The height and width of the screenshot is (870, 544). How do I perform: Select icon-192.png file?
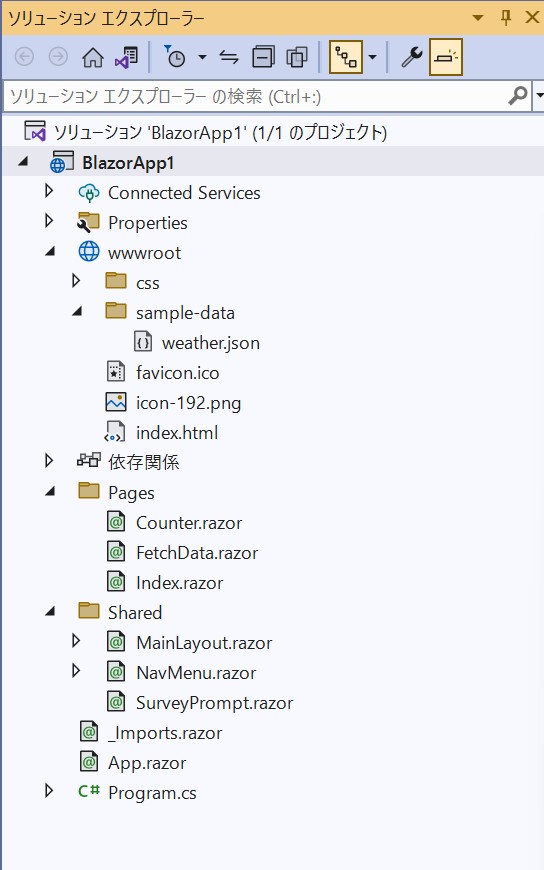pos(188,403)
